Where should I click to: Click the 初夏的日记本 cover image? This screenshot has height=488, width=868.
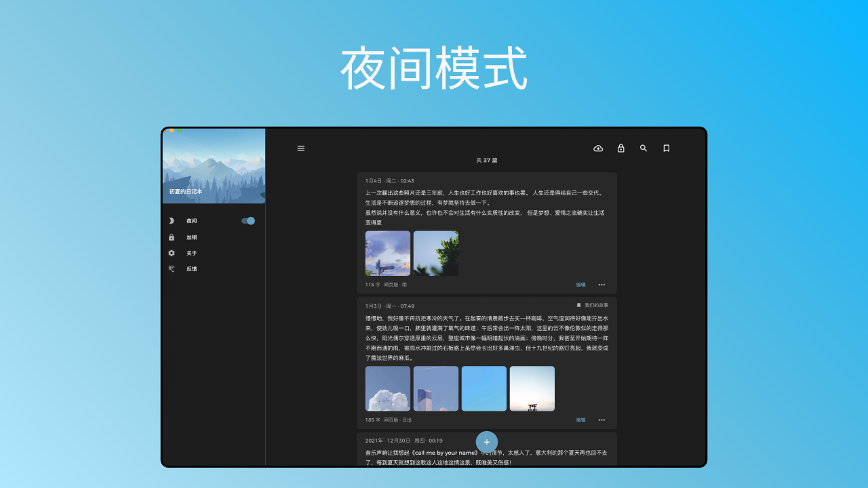[x=214, y=166]
